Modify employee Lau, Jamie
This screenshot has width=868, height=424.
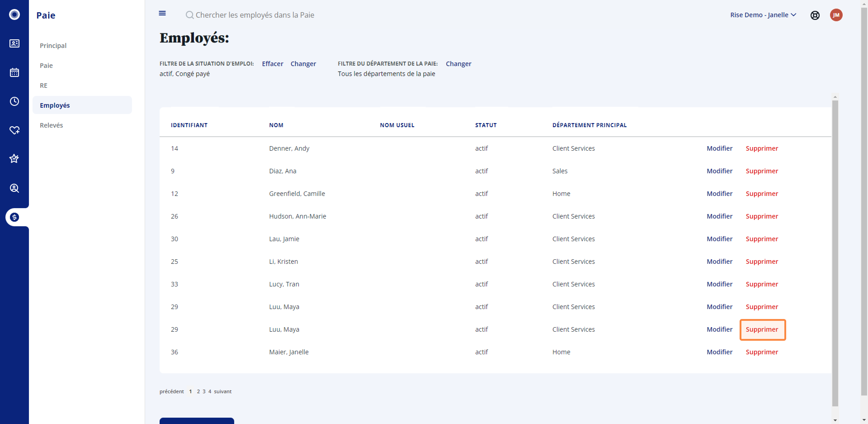coord(719,239)
